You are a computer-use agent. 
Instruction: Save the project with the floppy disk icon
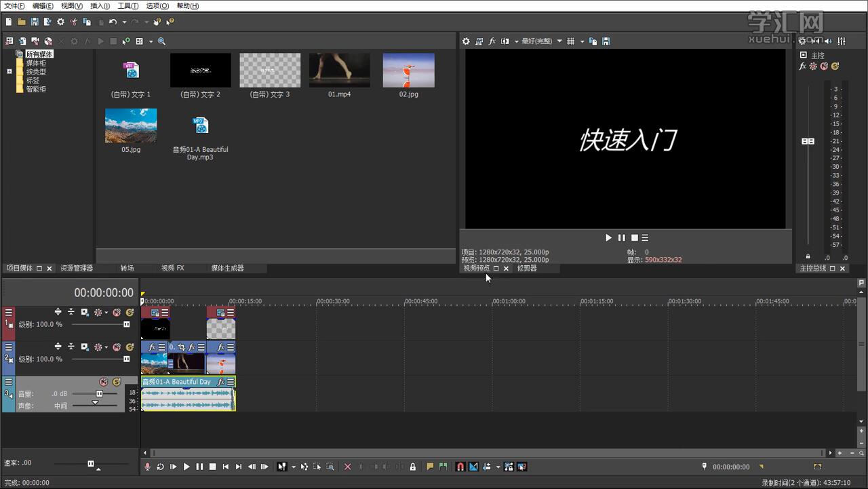click(35, 22)
